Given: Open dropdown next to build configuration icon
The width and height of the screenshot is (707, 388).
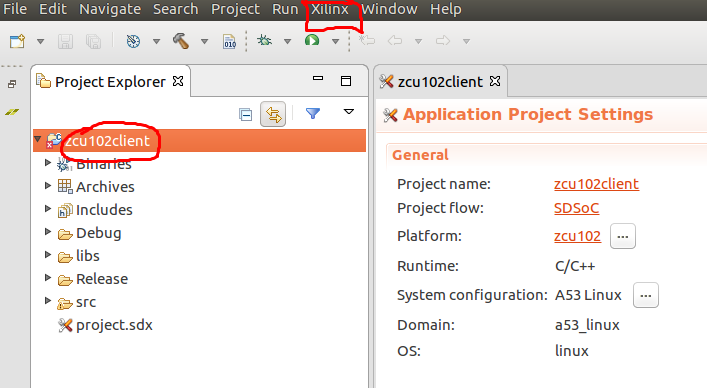Looking at the screenshot, I should pyautogui.click(x=156, y=41).
